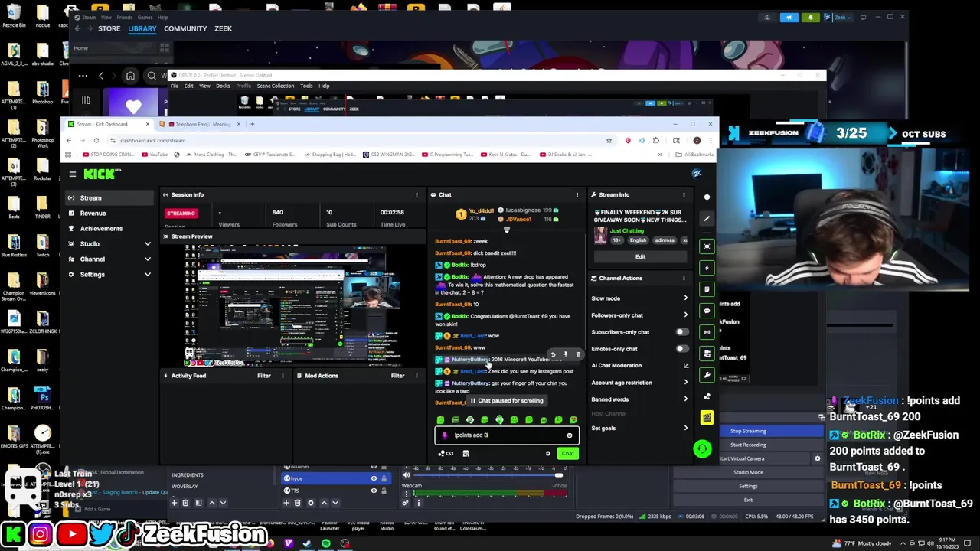Toggle visibility of TTS source in OBS

click(374, 490)
